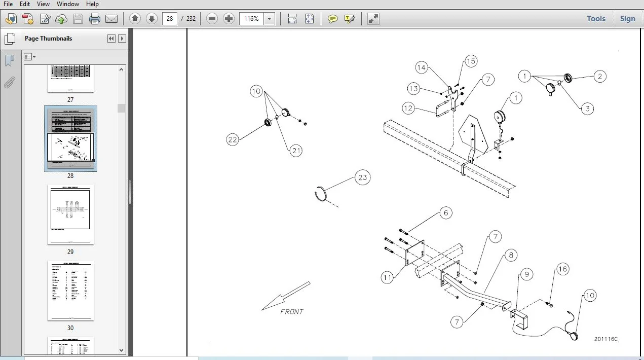Click the Save floppy disk icon

pyautogui.click(x=78, y=19)
